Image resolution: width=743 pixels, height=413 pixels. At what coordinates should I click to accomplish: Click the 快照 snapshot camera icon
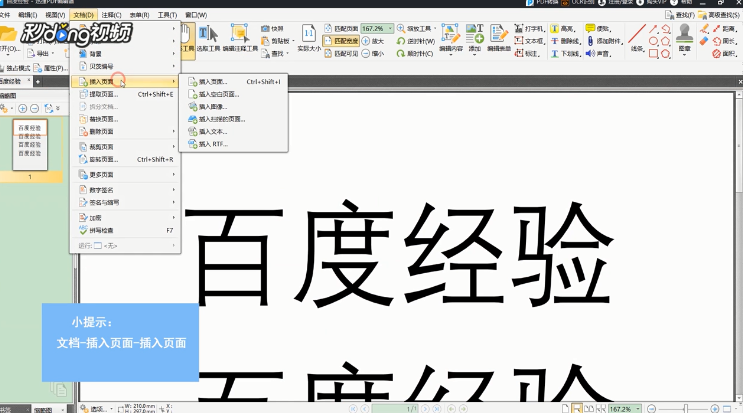(x=272, y=29)
